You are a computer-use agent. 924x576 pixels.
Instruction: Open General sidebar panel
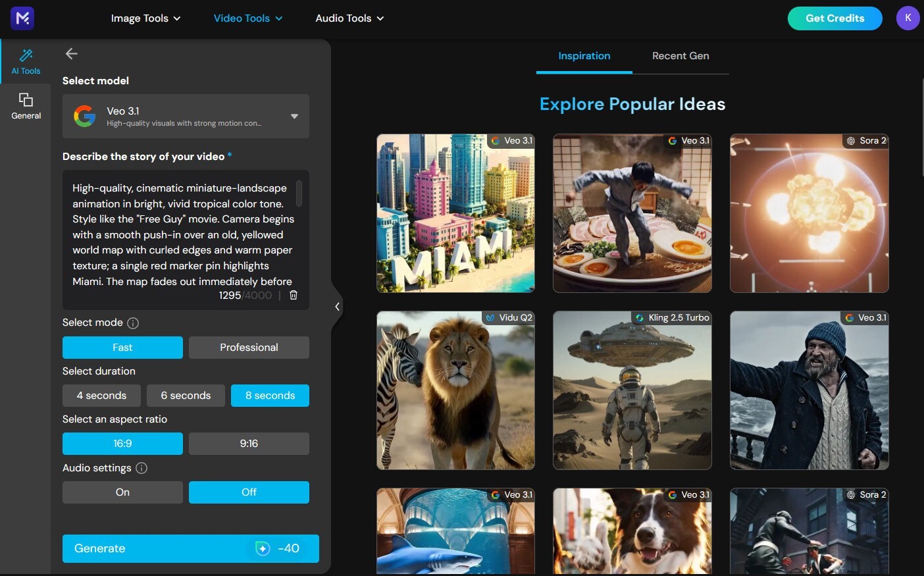click(x=26, y=106)
